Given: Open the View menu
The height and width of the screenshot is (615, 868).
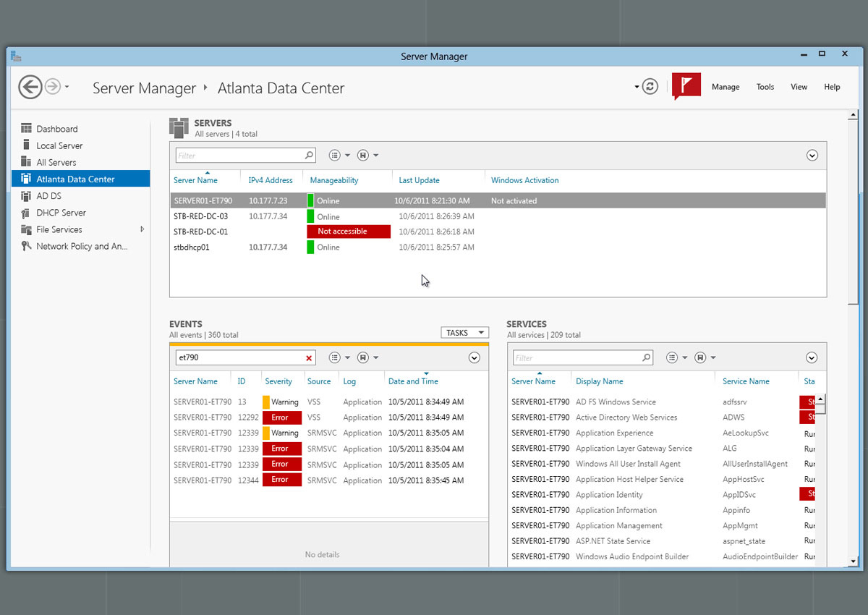Looking at the screenshot, I should point(799,87).
